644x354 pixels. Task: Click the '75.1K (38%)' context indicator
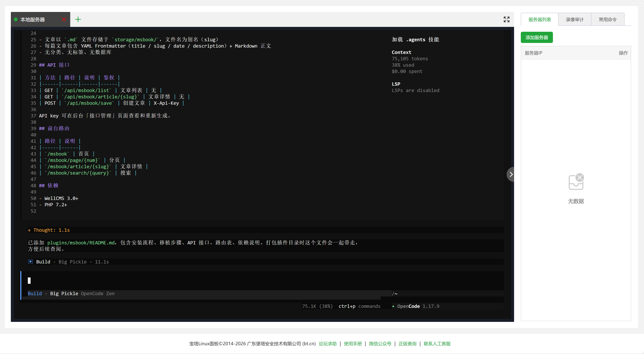318,306
